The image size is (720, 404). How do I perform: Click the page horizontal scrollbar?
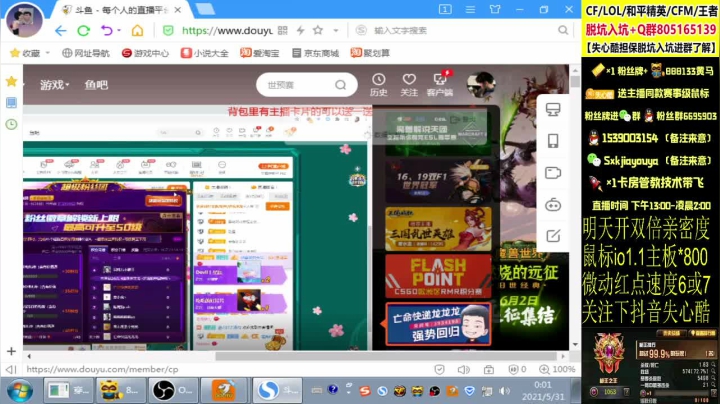[x=386, y=356]
